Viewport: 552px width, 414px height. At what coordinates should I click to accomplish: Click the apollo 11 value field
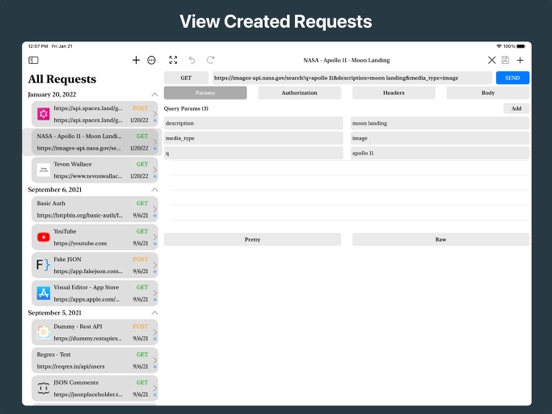440,153
